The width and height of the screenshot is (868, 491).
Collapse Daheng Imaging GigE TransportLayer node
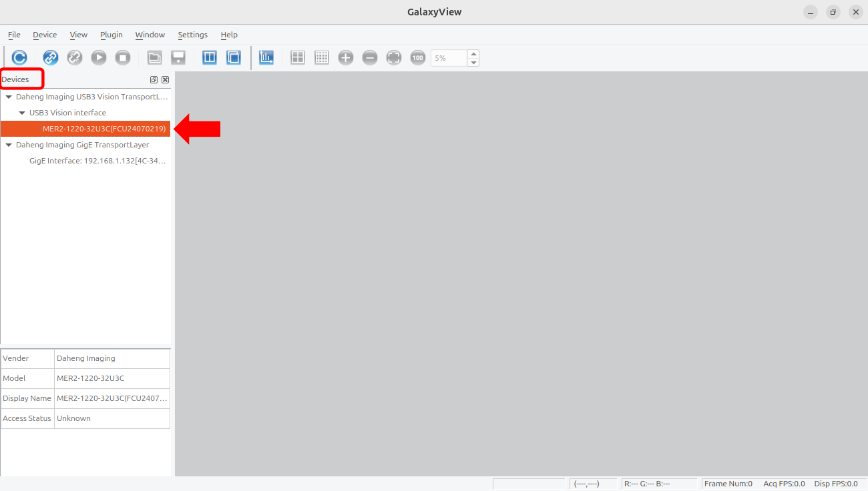(9, 145)
